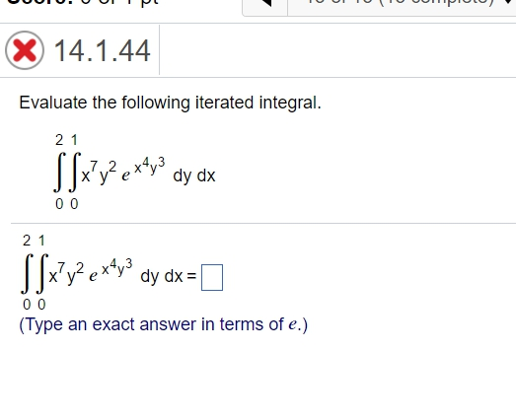Open the question list dropdown arrow
This screenshot has width=516, height=420.
click(512, 3)
